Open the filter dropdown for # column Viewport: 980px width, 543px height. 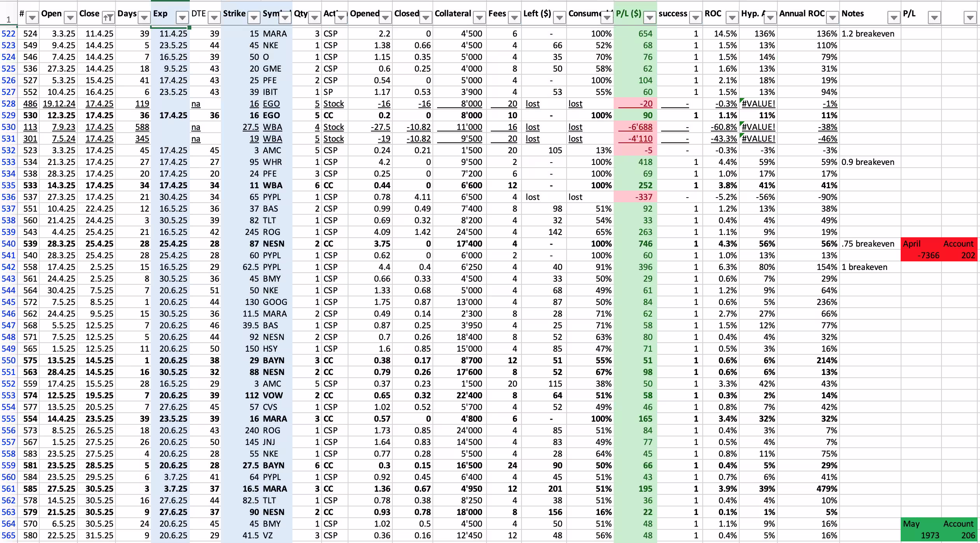coord(32,18)
